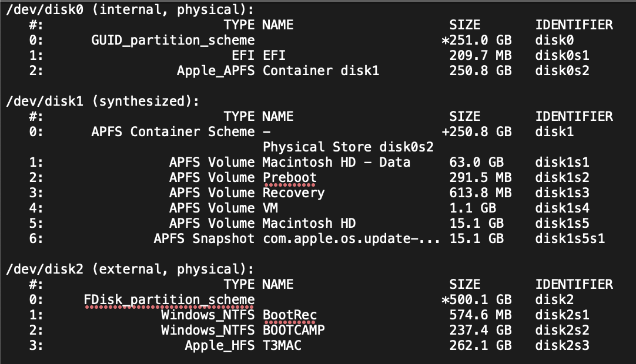This screenshot has width=636, height=364.
Task: Click the SIZE column header under /dev/disk1
Action: (x=465, y=117)
